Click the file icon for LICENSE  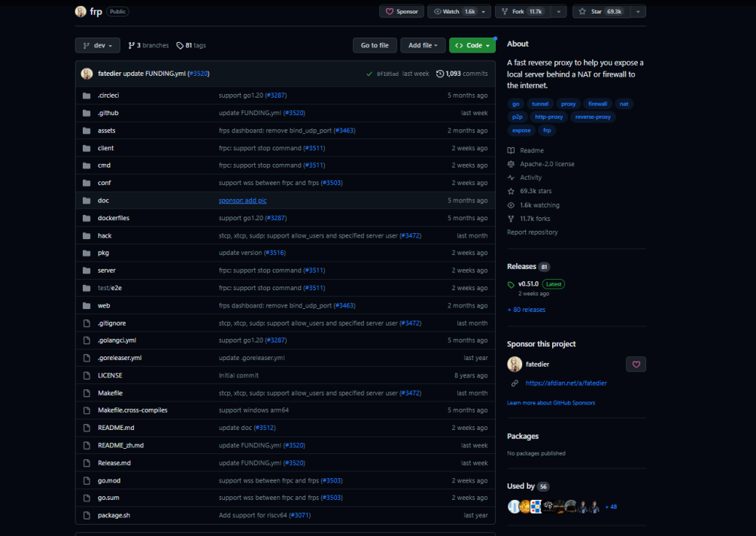coord(87,375)
